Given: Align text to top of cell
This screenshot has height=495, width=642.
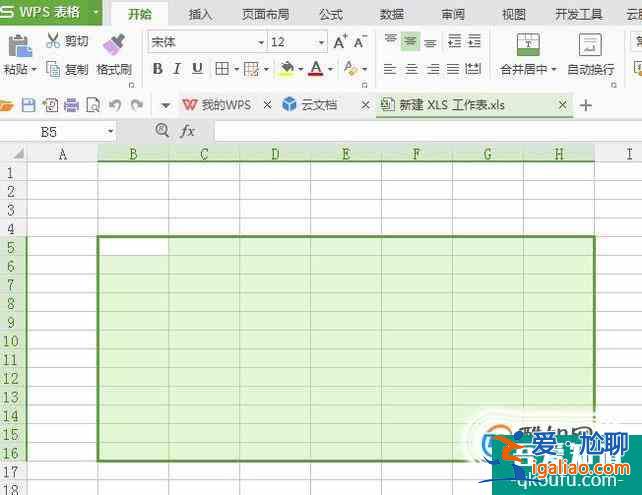Looking at the screenshot, I should (x=391, y=40).
